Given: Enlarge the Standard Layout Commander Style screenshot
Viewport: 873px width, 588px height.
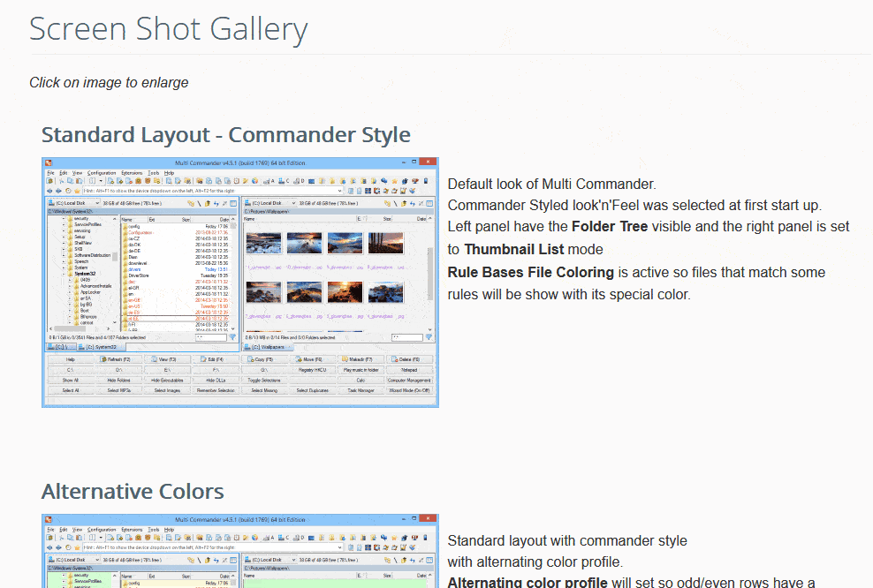Looking at the screenshot, I should [240, 283].
